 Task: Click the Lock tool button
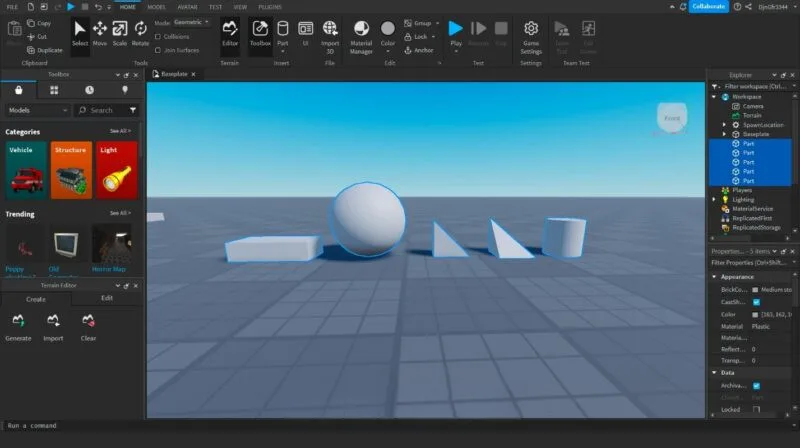pyautogui.click(x=416, y=37)
